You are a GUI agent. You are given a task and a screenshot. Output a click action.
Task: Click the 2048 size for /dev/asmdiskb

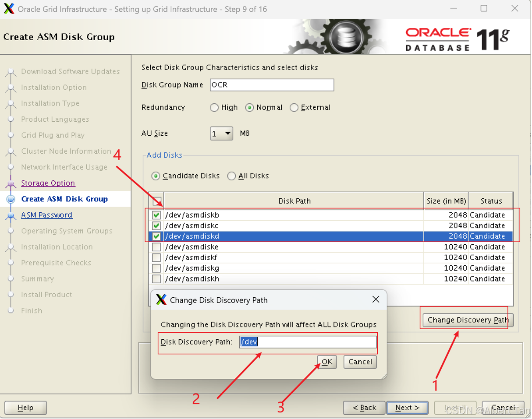click(x=458, y=215)
